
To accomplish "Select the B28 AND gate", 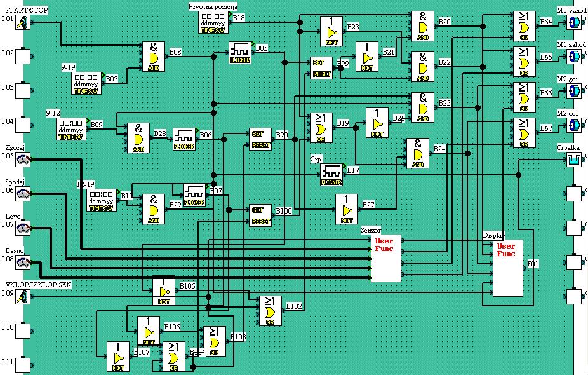I will (x=138, y=138).
